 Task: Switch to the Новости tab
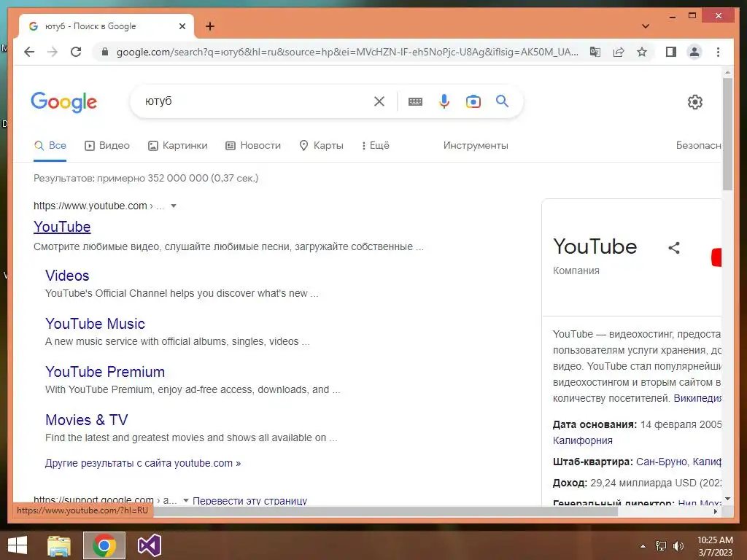click(x=253, y=146)
